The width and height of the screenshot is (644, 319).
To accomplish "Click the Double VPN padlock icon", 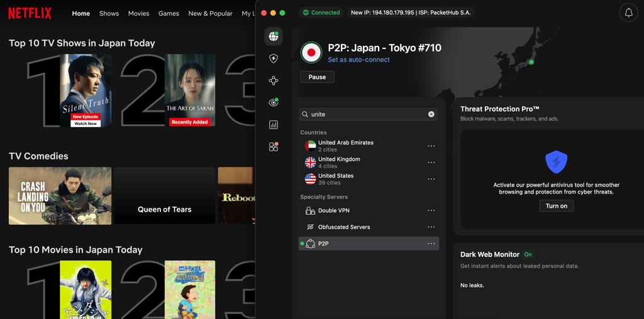I will (311, 211).
